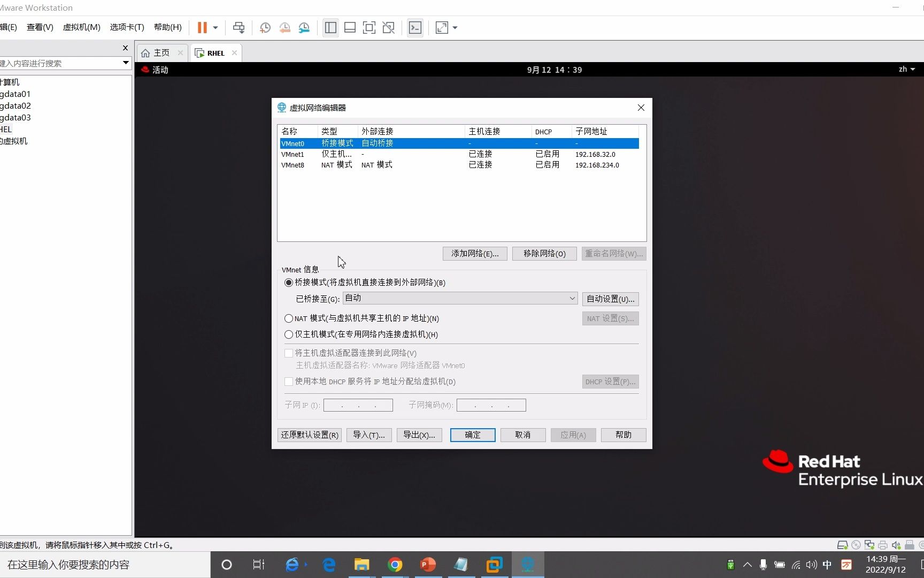Switch to Unity mode
This screenshot has height=578, width=924.
pos(389,28)
